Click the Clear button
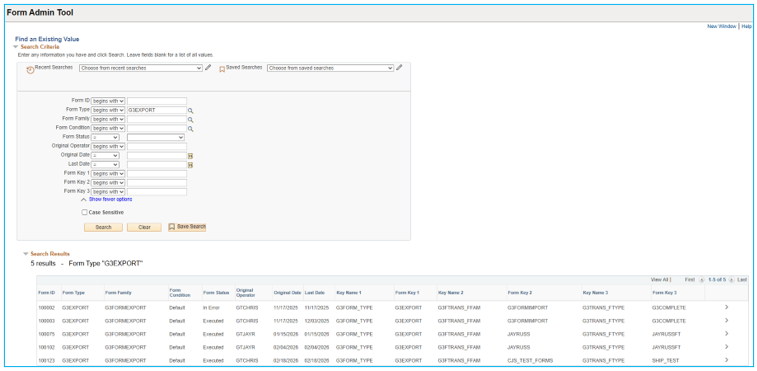The height and width of the screenshot is (371, 757). [144, 227]
